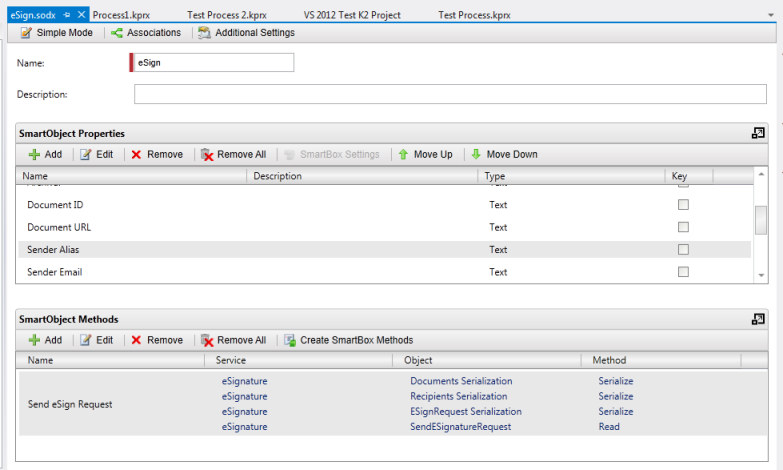This screenshot has width=783, height=470.
Task: Check the Key box for Document ID
Action: [x=684, y=205]
